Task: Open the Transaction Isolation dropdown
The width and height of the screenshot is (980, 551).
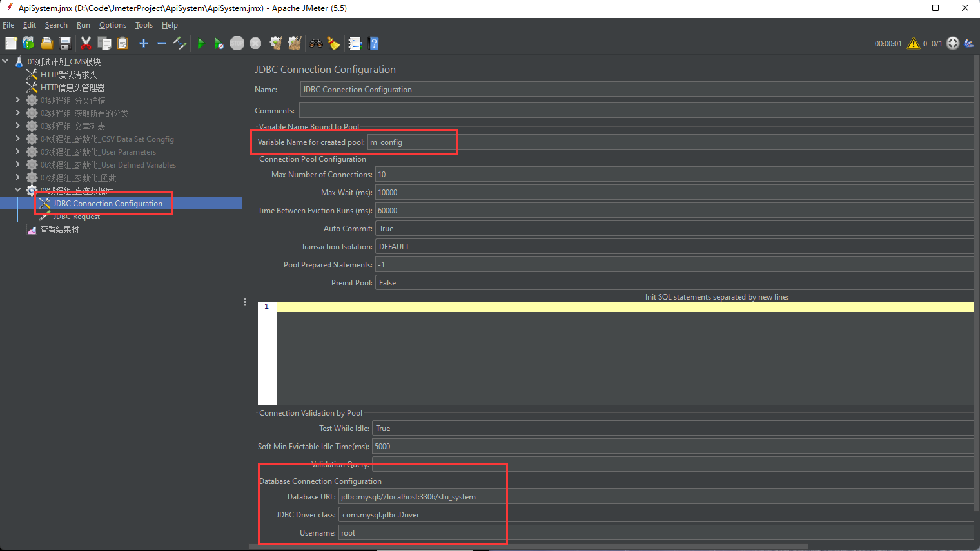Action: 674,247
